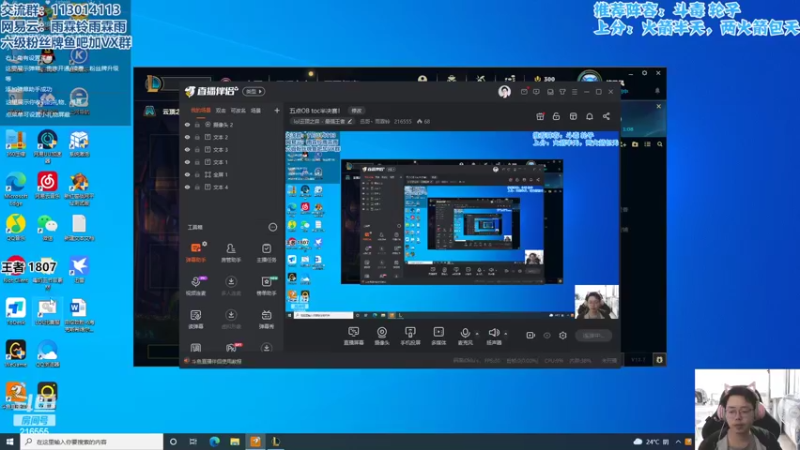The height and width of the screenshot is (450, 800).
Task: Click the Windows search box
Action: click(x=92, y=442)
